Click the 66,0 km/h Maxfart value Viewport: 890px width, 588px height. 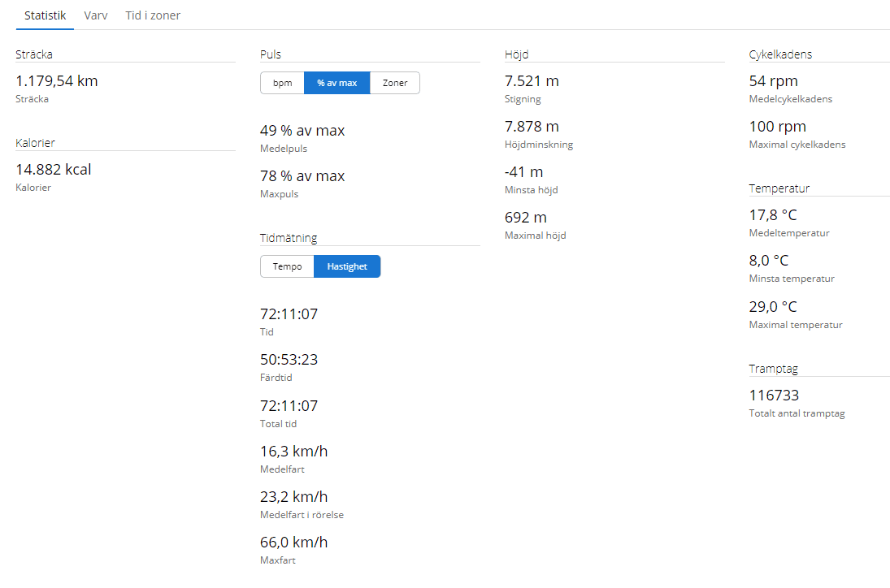pyautogui.click(x=293, y=543)
